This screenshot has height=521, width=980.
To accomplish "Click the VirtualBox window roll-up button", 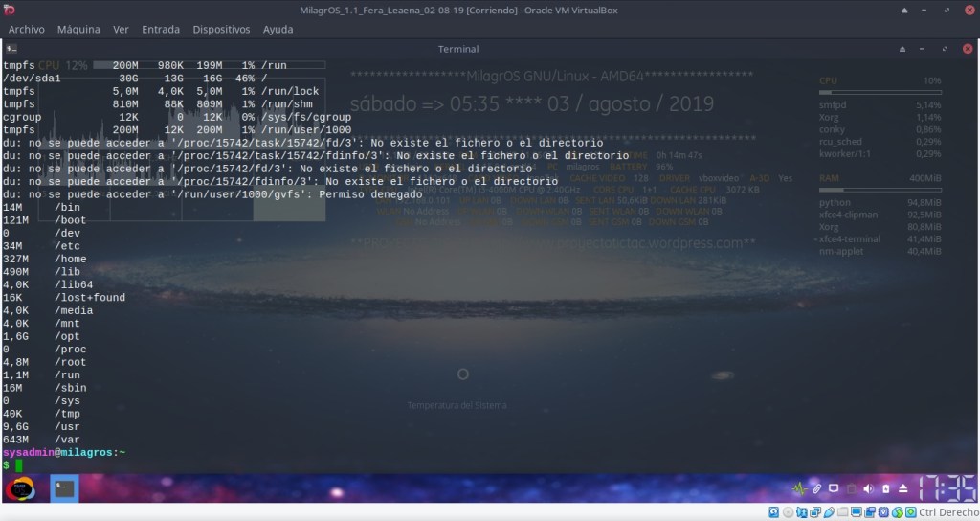I will click(x=904, y=10).
